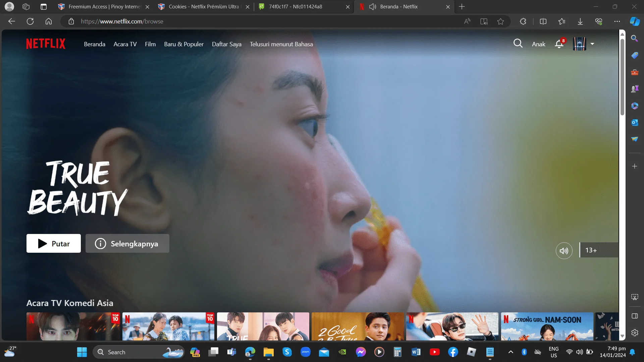Open Baru & Populer menu item
This screenshot has width=644, height=362.
184,44
